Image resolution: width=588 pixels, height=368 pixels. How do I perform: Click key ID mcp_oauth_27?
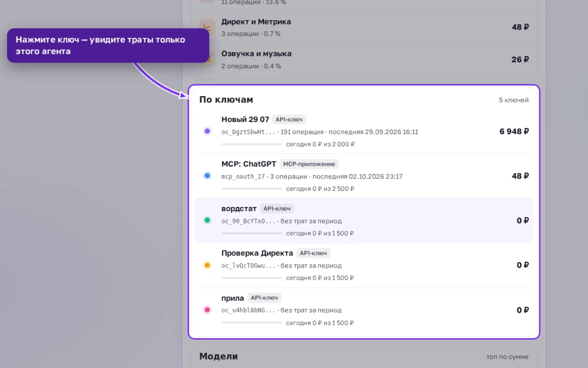[x=243, y=176]
